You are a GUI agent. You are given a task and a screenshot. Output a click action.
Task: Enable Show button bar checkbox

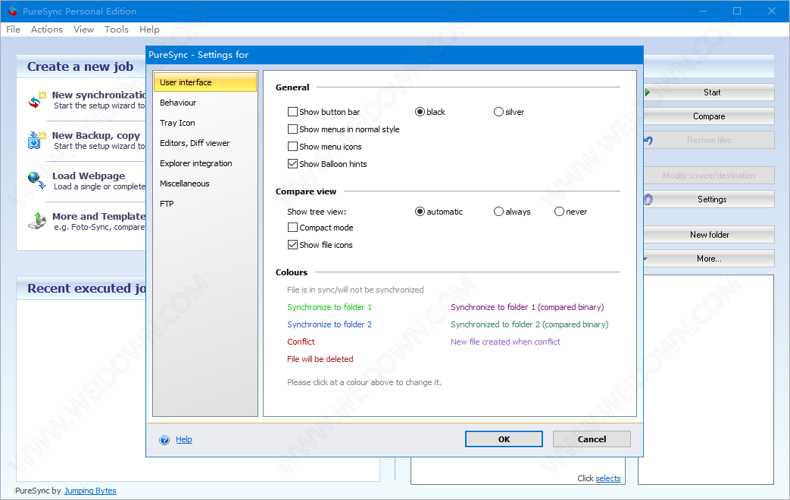click(292, 111)
